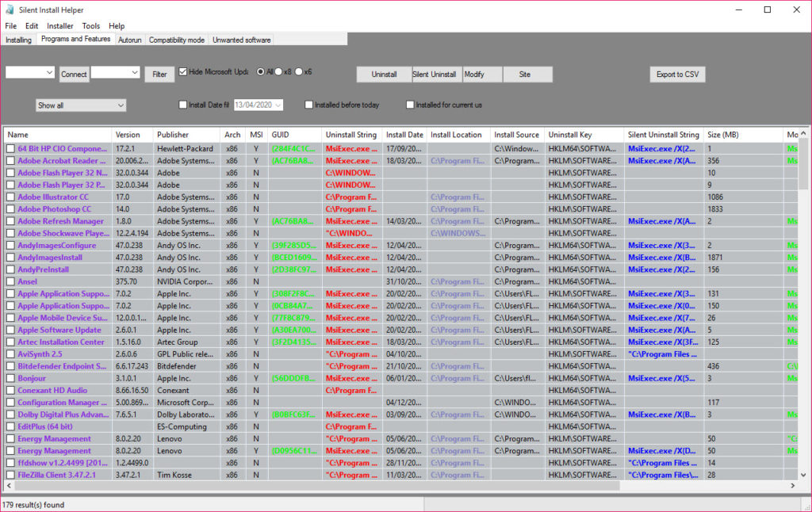This screenshot has width=812, height=512.
Task: Click the Arch column header
Action: (232, 135)
